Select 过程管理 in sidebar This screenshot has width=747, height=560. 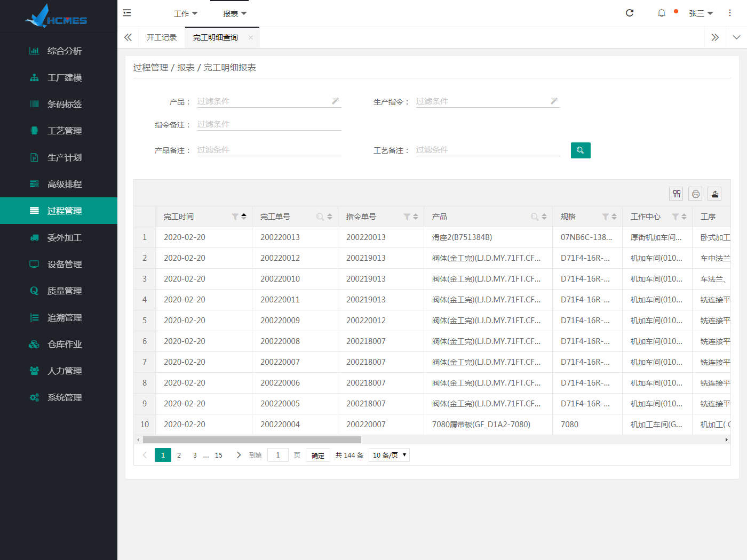[x=59, y=211]
